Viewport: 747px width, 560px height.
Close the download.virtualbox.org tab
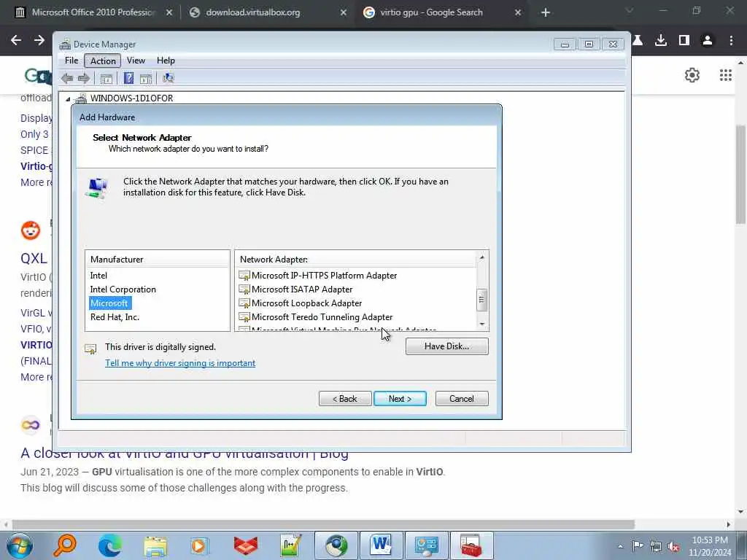point(343,13)
